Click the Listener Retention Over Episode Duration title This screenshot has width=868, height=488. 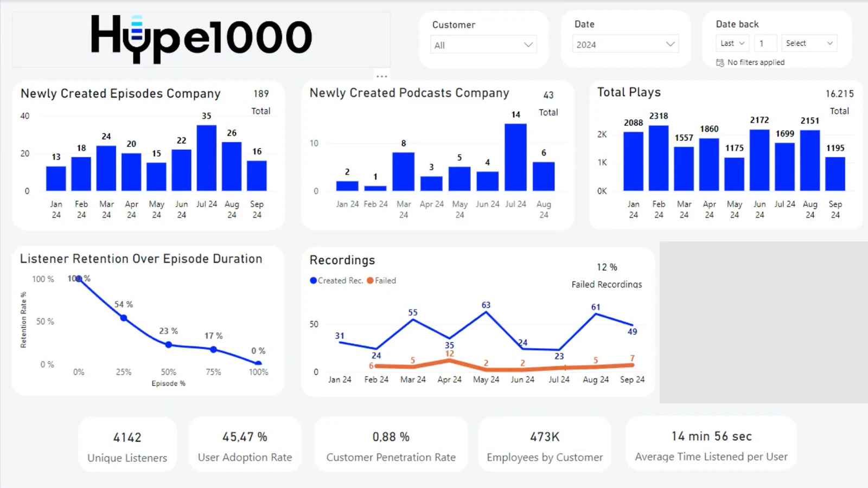coord(141,259)
